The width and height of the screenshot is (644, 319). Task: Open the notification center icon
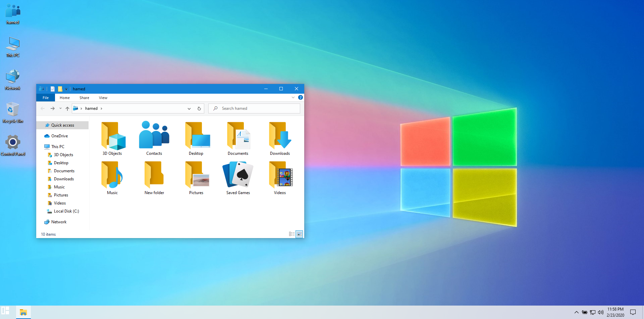click(633, 312)
